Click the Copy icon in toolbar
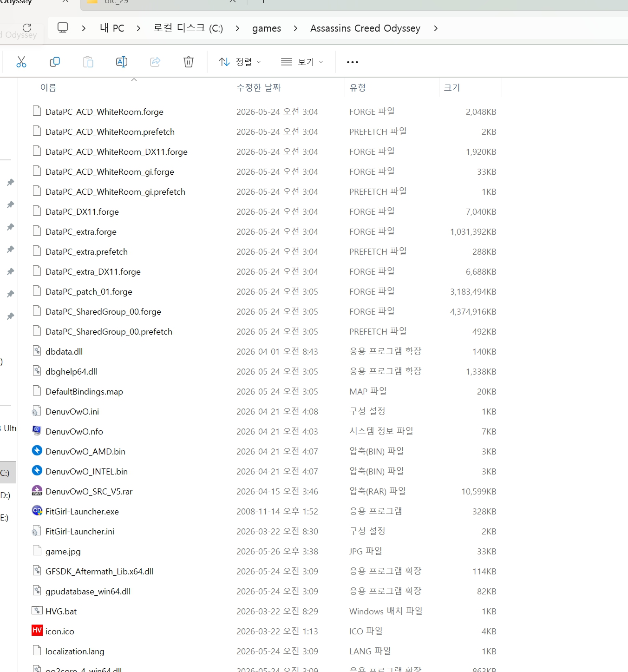Screen dimensions: 628x672 (x=55, y=62)
